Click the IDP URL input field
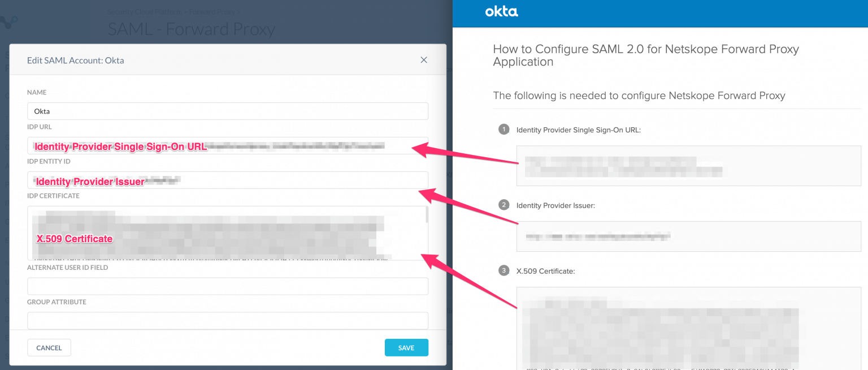The image size is (868, 370). point(228,145)
